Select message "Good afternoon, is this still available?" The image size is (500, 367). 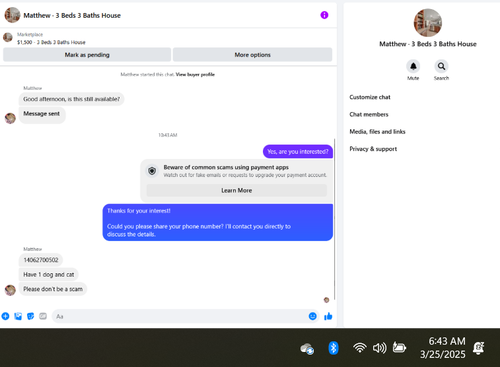[71, 99]
